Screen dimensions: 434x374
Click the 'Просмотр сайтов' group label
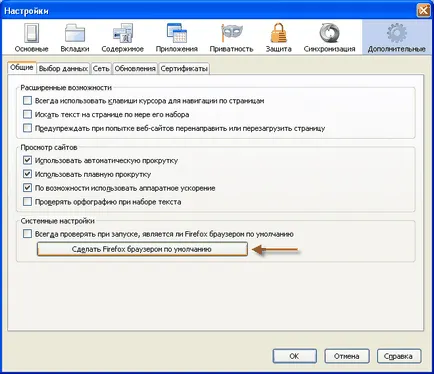[x=49, y=147]
